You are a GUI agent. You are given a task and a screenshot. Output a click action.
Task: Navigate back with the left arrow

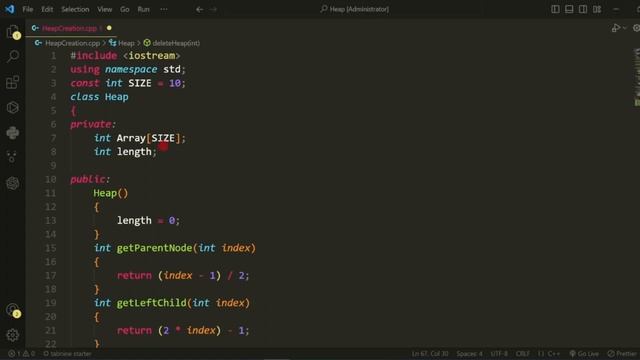pos(200,9)
